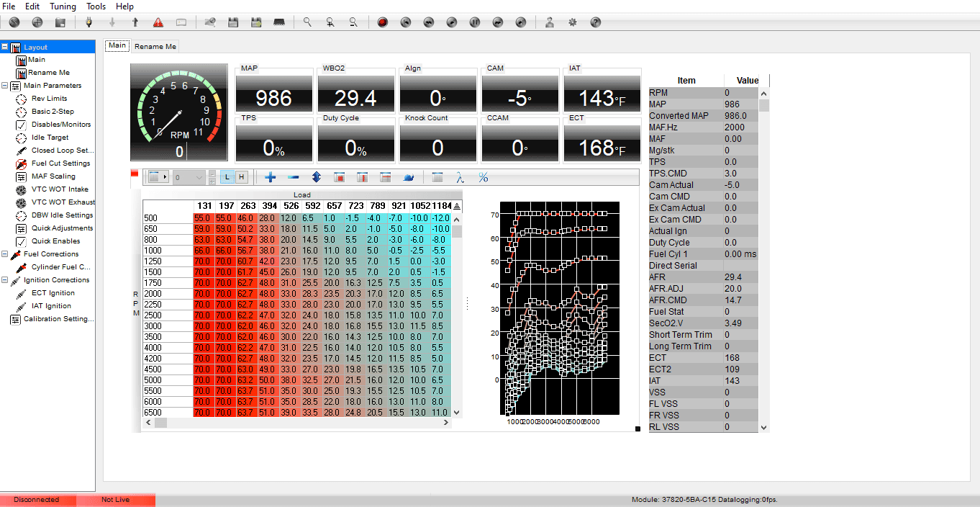Click the Item column header
The width and height of the screenshot is (980, 507).
(x=686, y=81)
